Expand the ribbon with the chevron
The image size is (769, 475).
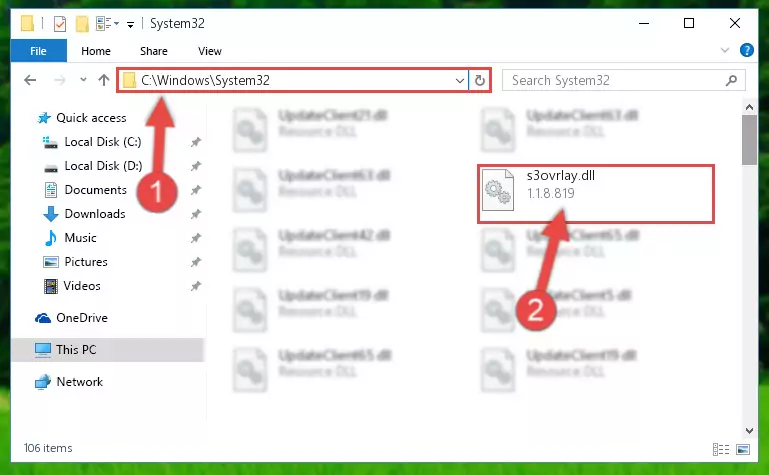[724, 50]
